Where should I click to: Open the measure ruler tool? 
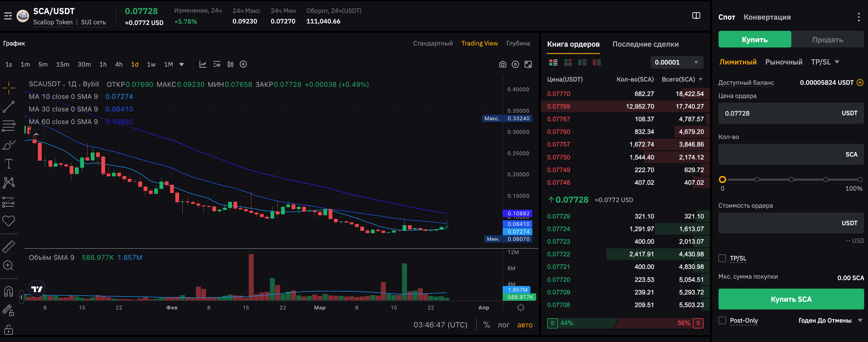coord(9,246)
